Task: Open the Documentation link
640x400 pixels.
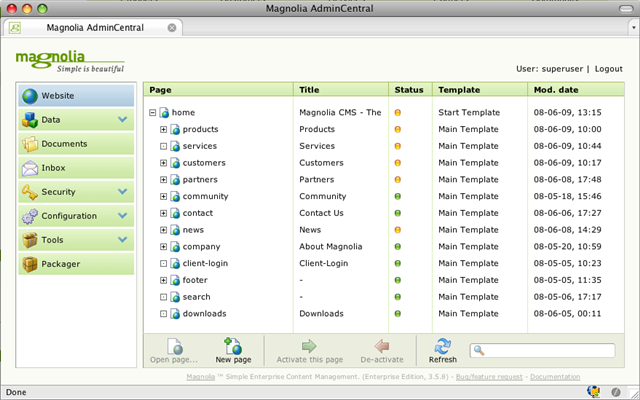Action: [555, 377]
